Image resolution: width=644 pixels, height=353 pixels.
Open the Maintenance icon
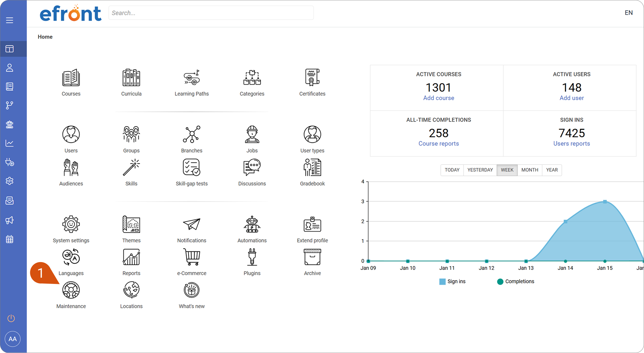[71, 290]
